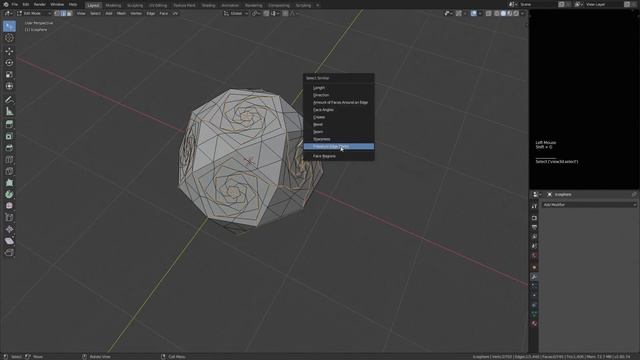Choose Amount of Faces Around an Edge

(x=338, y=102)
